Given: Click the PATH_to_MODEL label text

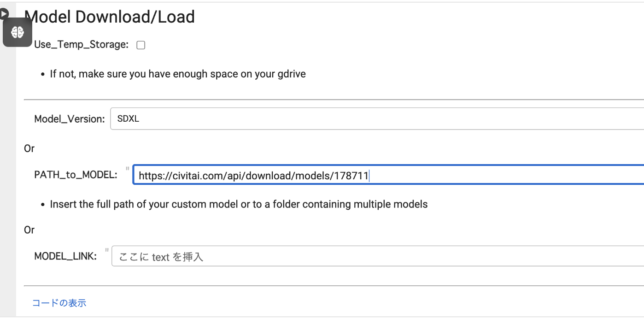Looking at the screenshot, I should pyautogui.click(x=76, y=175).
